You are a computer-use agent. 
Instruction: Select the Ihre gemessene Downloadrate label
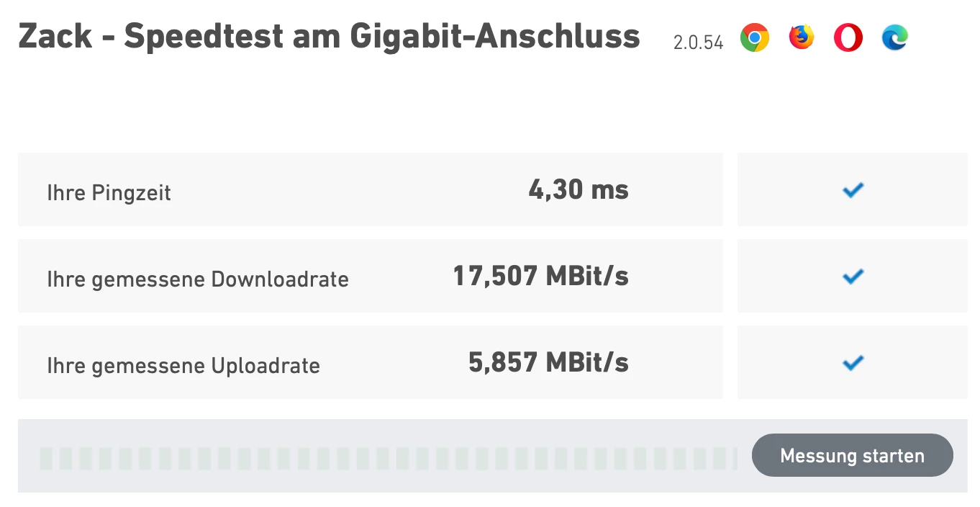(198, 279)
